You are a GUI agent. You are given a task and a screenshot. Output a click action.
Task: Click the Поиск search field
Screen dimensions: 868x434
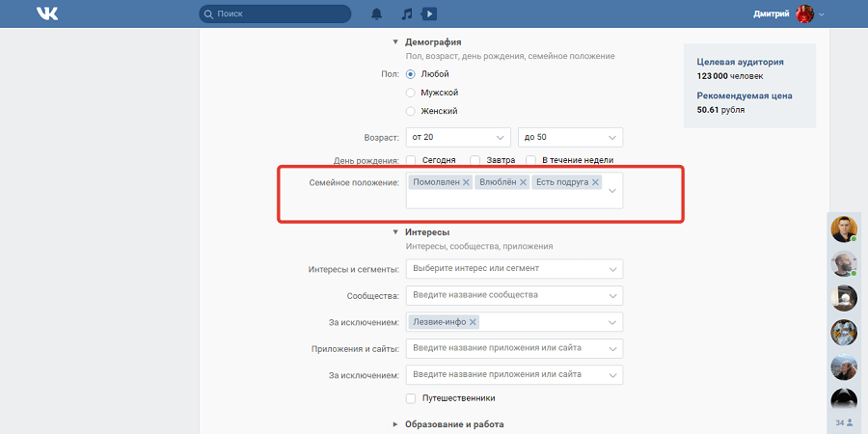(275, 14)
